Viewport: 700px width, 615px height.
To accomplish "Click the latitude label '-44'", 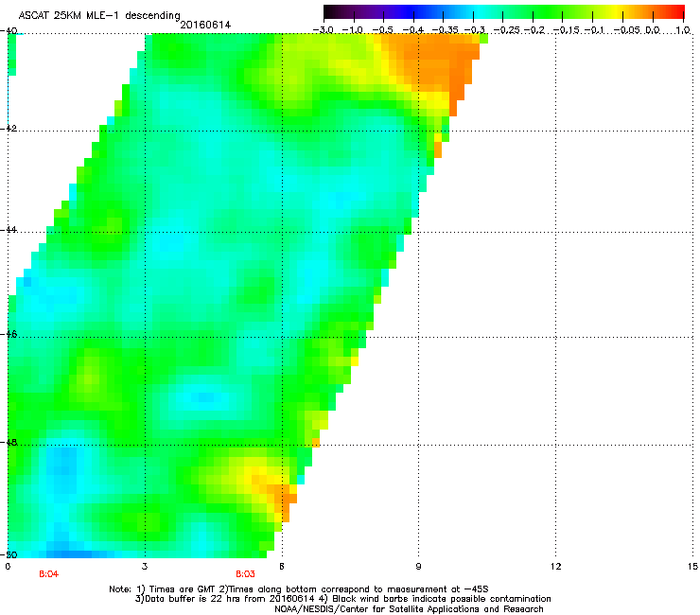I will click(x=9, y=230).
